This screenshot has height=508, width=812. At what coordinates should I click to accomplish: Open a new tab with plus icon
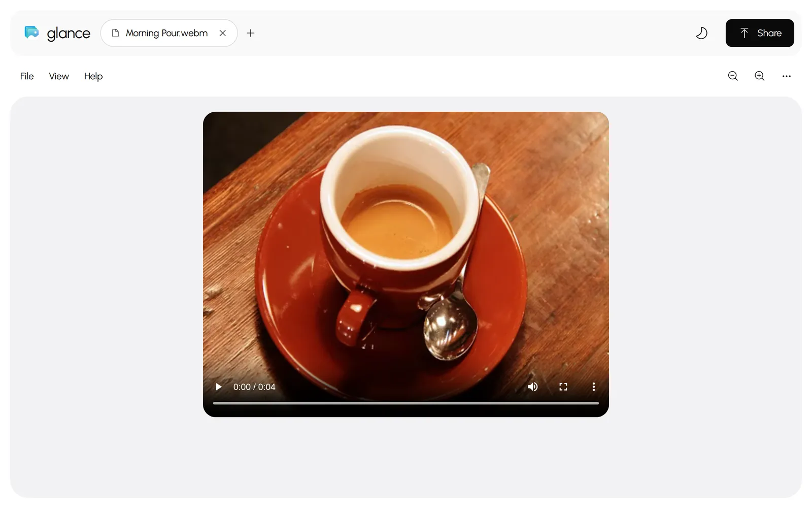pyautogui.click(x=251, y=33)
